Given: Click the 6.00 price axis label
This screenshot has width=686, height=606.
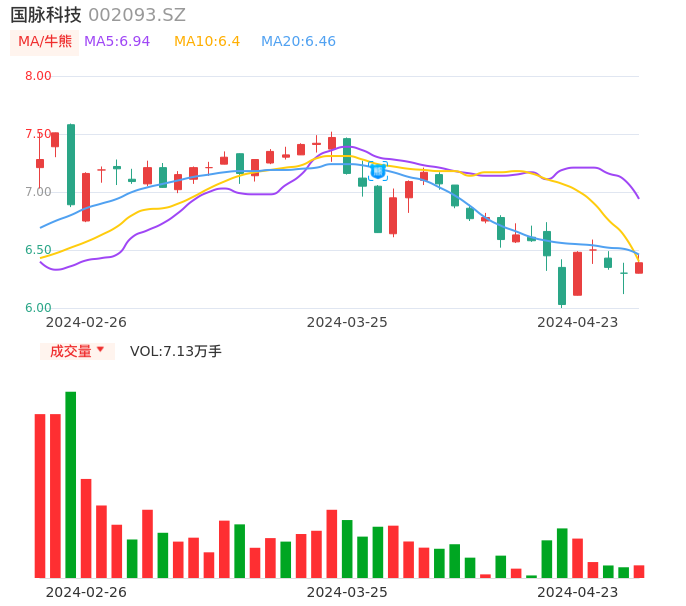Looking at the screenshot, I should coord(38,308).
